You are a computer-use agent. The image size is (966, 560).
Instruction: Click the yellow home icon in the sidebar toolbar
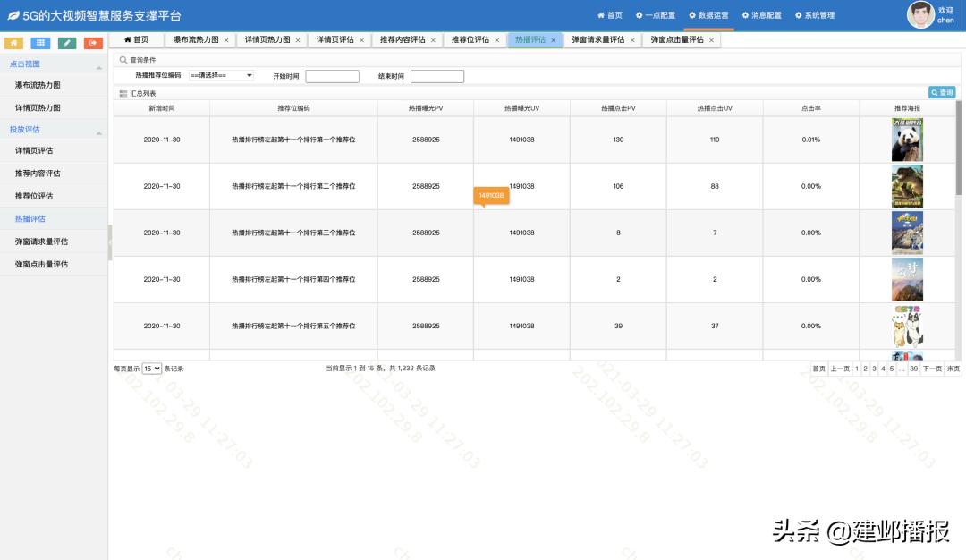13,42
